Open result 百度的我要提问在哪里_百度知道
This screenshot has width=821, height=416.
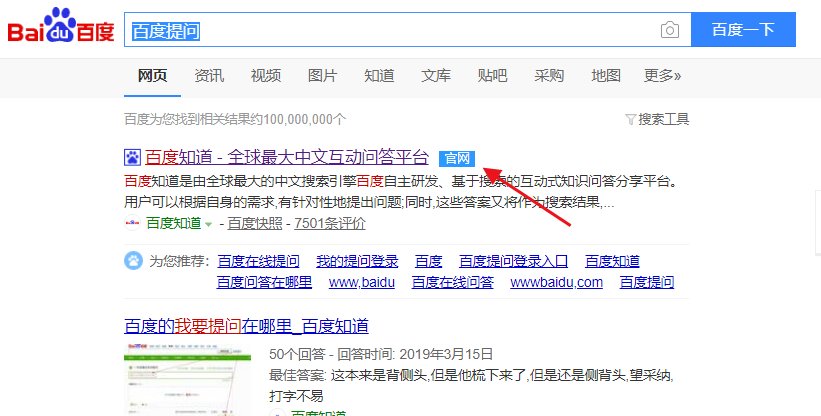[x=247, y=327]
